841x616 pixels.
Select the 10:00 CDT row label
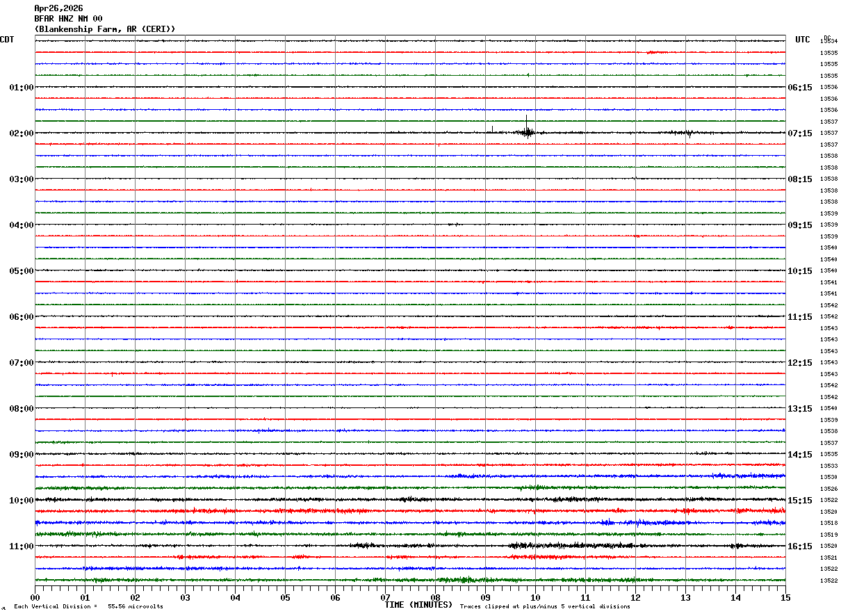22,501
